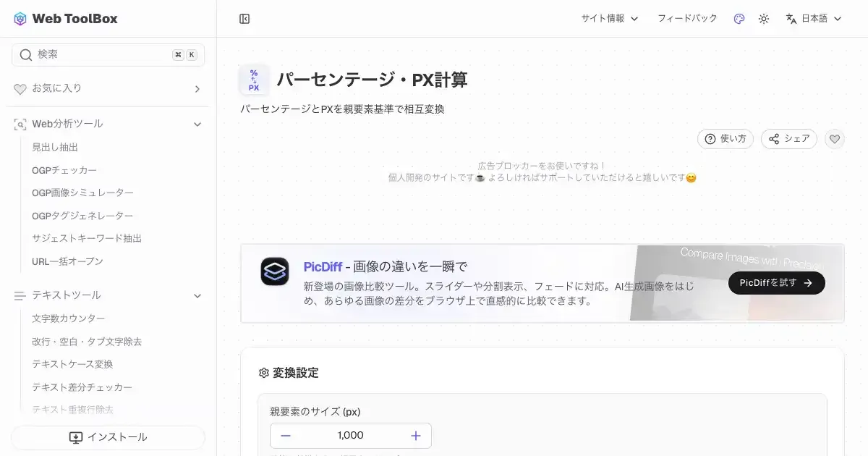
Task: Expand the お気に入り section
Action: point(197,89)
